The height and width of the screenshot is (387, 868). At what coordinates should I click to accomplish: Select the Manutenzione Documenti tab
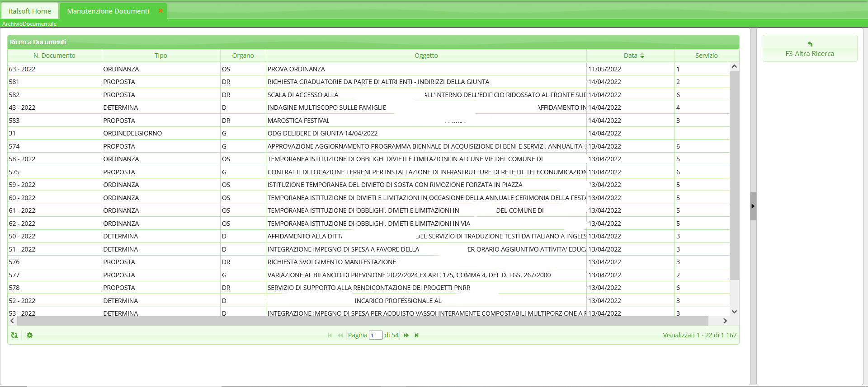(108, 11)
